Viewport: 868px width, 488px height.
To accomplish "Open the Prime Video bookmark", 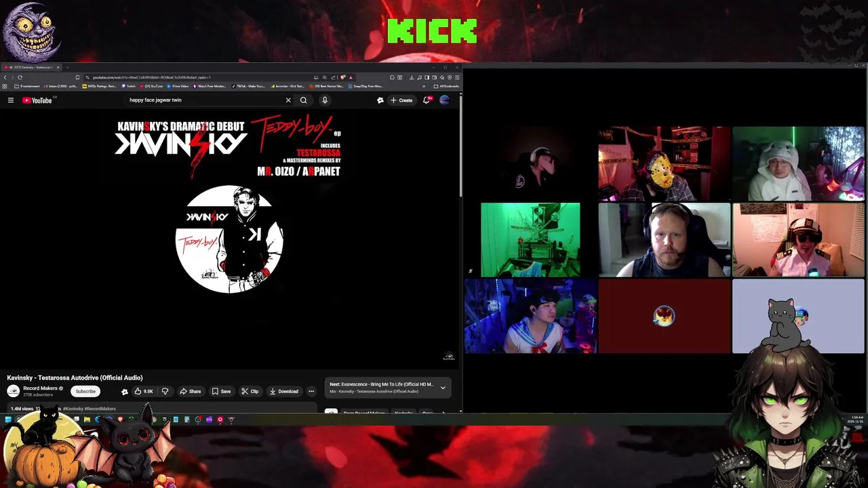I will pyautogui.click(x=177, y=86).
